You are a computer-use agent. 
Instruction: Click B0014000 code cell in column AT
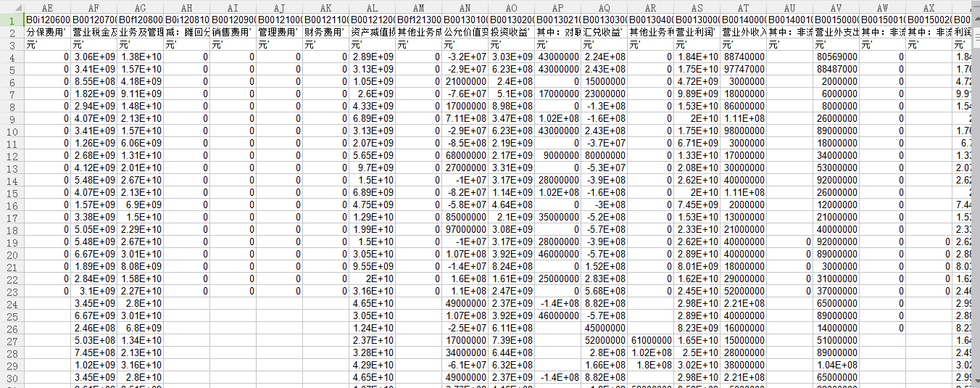[x=744, y=20]
